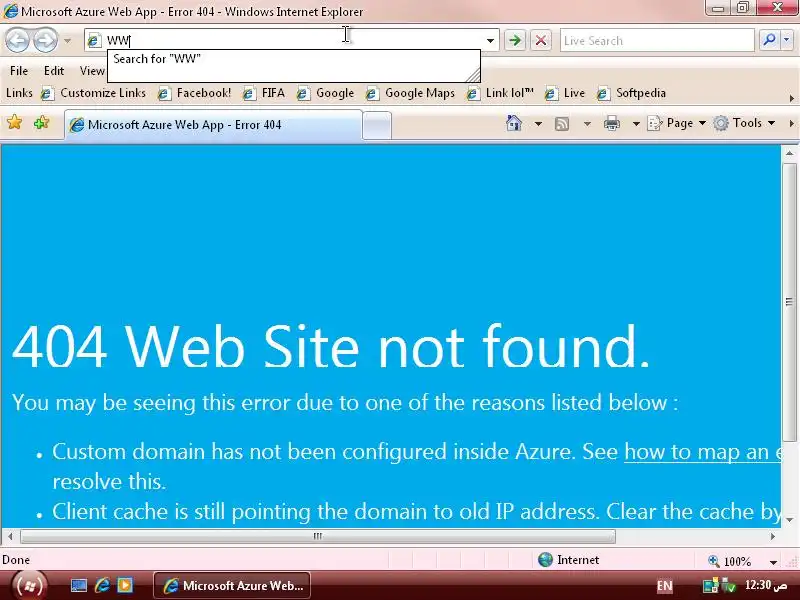This screenshot has width=800, height=600.
Task: Open the View menu
Action: (92, 71)
